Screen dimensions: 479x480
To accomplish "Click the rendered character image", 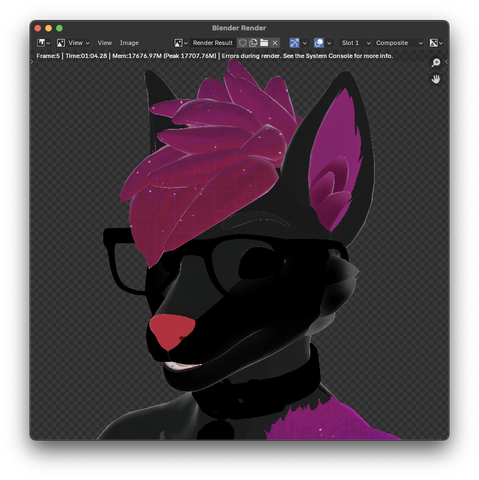I will (x=239, y=250).
